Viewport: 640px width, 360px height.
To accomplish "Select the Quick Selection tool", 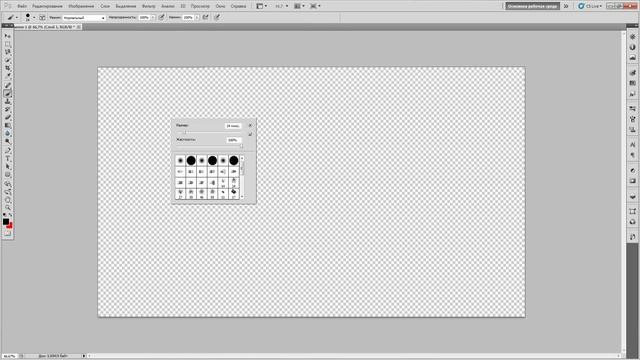I will (x=7, y=60).
